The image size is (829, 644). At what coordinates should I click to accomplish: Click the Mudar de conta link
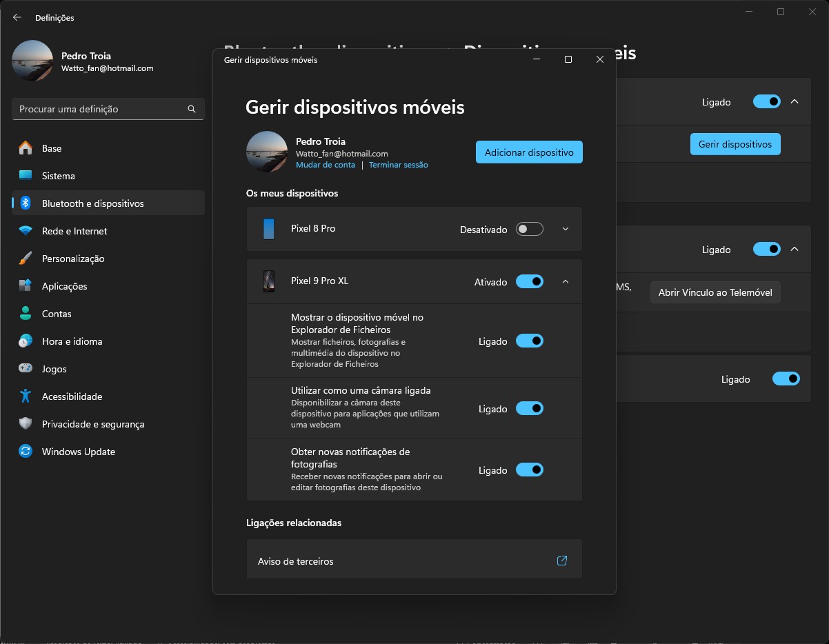tap(326, 165)
